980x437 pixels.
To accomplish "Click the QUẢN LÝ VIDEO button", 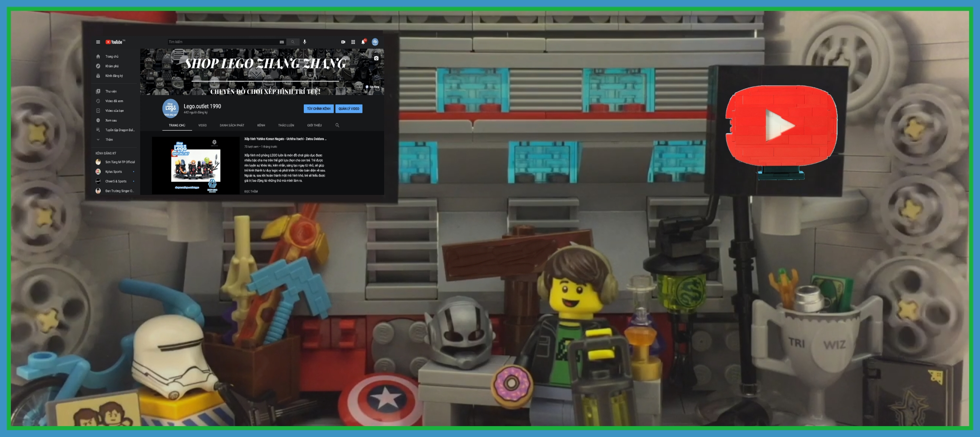I will click(349, 109).
